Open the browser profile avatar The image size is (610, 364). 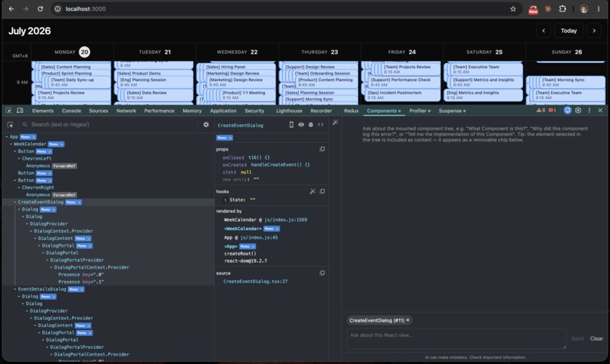point(584,9)
